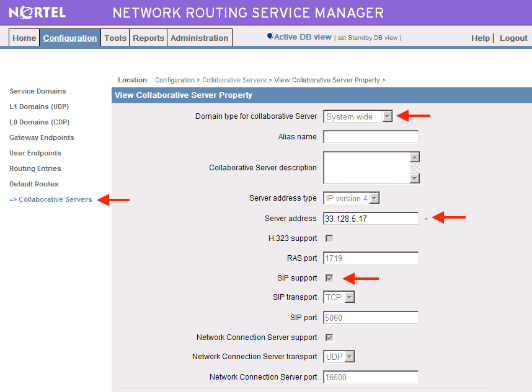Click the Collaborative Server description textarea
532x392 pixels.
[x=367, y=168]
